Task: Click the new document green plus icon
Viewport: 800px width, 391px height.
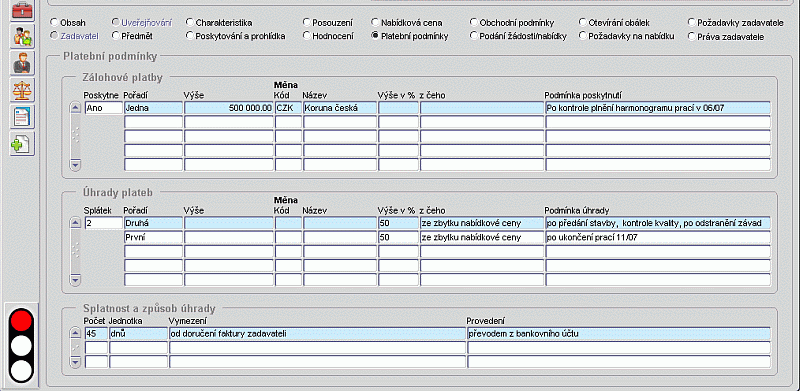Action: pos(22,144)
